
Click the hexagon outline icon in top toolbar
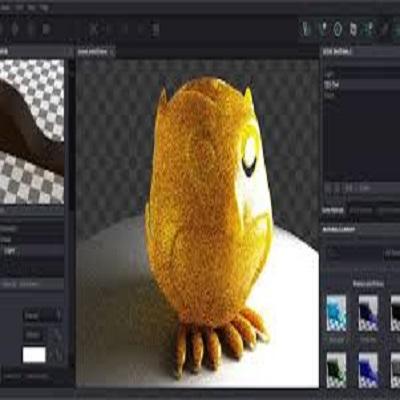coord(337,29)
